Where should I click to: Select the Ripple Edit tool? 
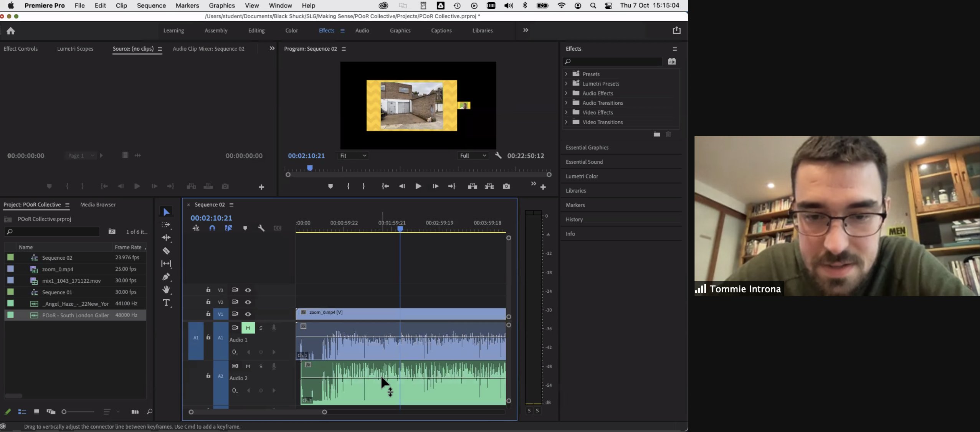tap(166, 237)
